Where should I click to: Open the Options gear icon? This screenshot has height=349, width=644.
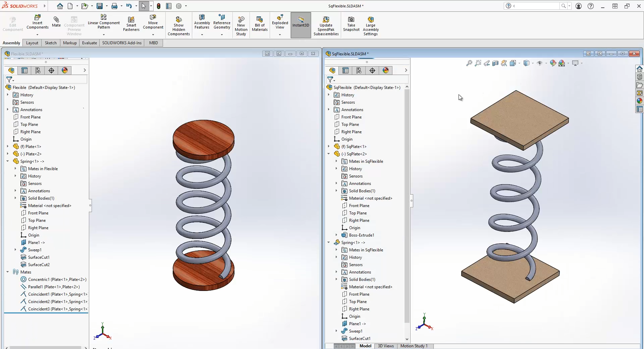(x=179, y=6)
